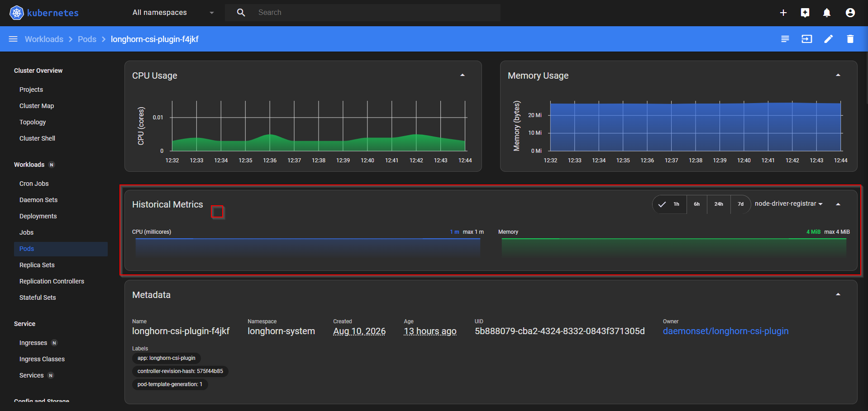The height and width of the screenshot is (411, 868).
Task: Open the daemonset/longhorn-csi-plugin owner link
Action: [x=725, y=331]
